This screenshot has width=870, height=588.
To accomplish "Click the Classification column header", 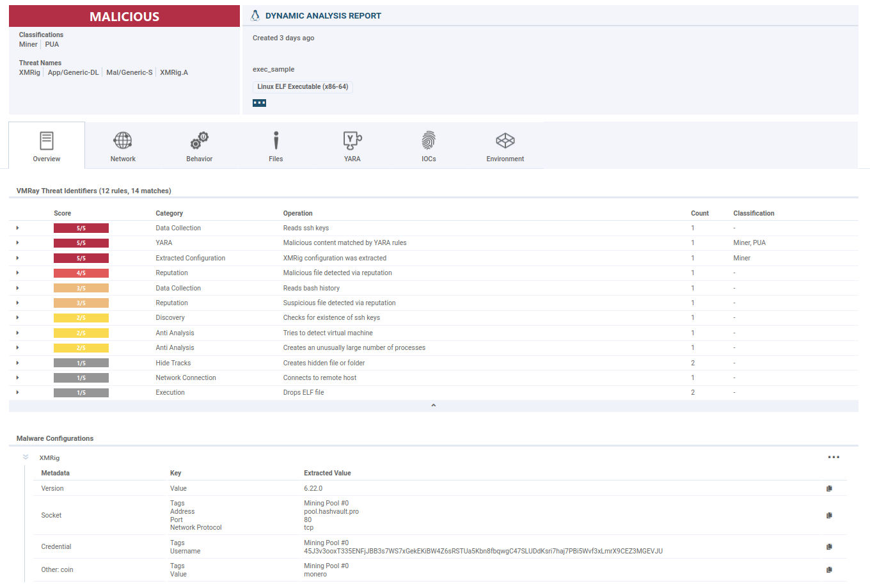I will (754, 213).
